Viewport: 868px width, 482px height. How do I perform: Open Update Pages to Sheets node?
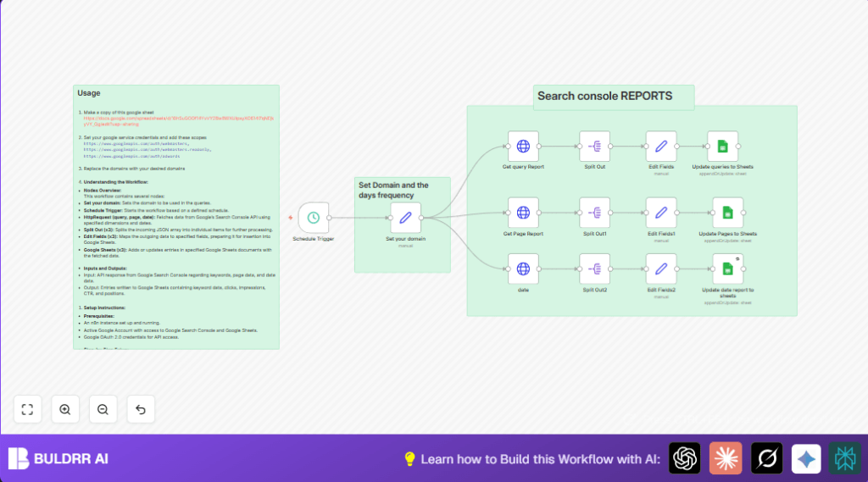click(727, 213)
